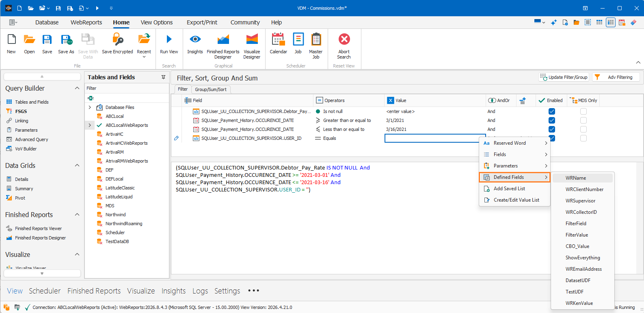Click the pencil edit icon beside the USER_ID row
This screenshot has width=644, height=313.
(x=176, y=138)
